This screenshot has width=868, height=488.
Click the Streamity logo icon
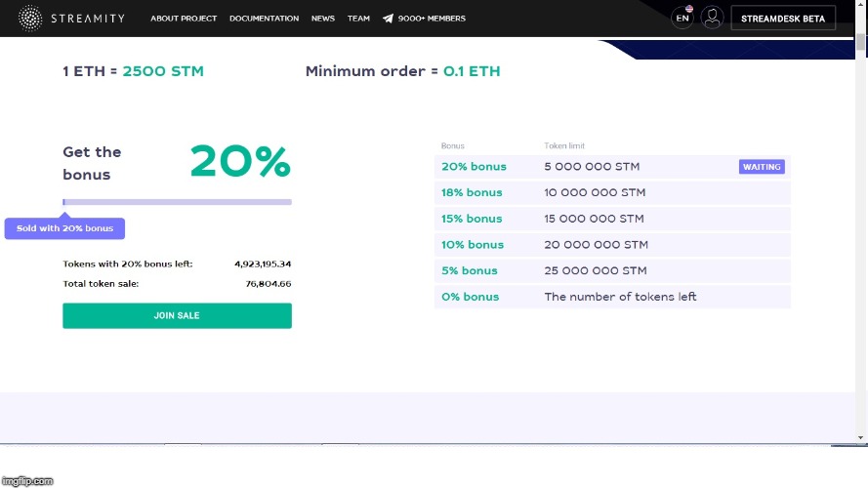pos(30,19)
